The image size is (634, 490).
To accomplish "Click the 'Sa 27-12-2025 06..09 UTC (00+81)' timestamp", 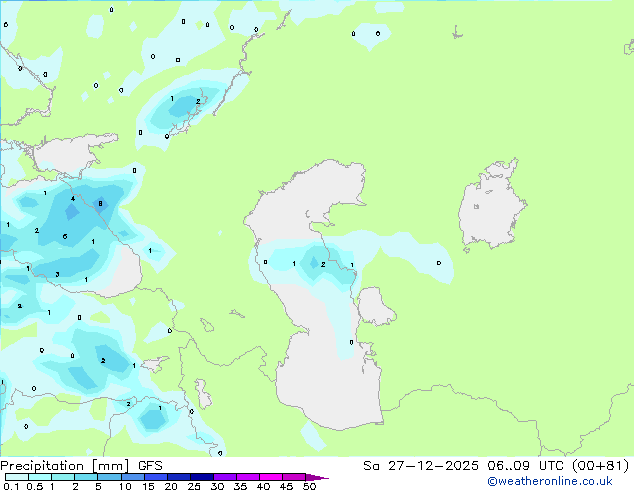I will 496,466.
